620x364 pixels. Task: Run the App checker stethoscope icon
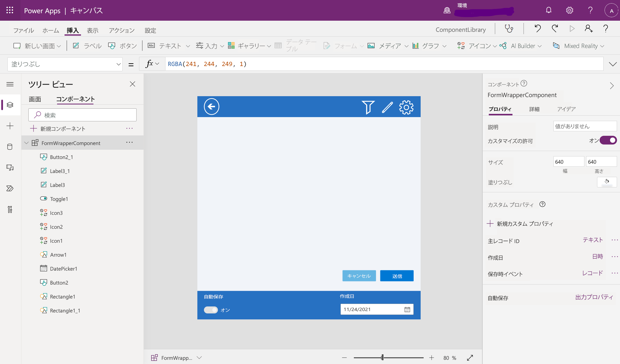click(x=509, y=29)
